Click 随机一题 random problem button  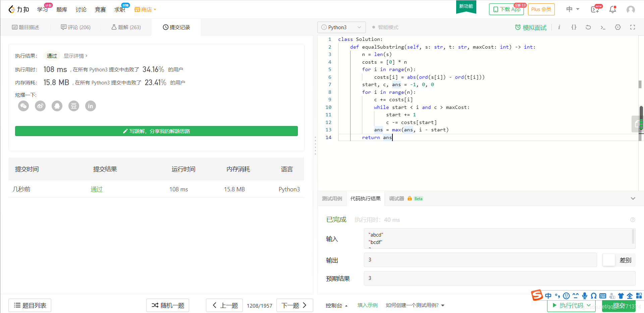168,305
